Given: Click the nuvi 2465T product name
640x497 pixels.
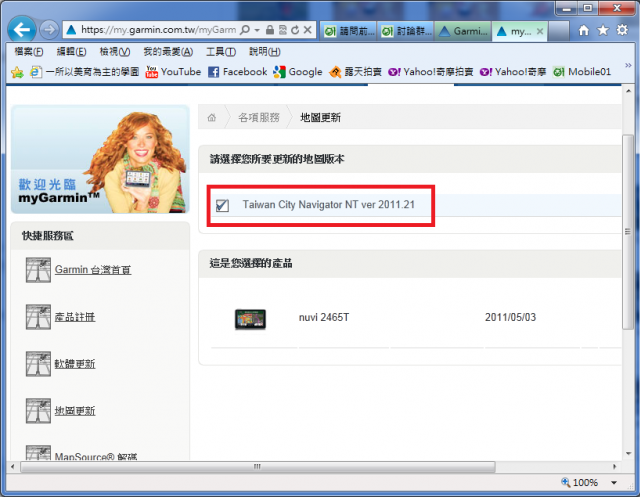Looking at the screenshot, I should click(x=324, y=317).
